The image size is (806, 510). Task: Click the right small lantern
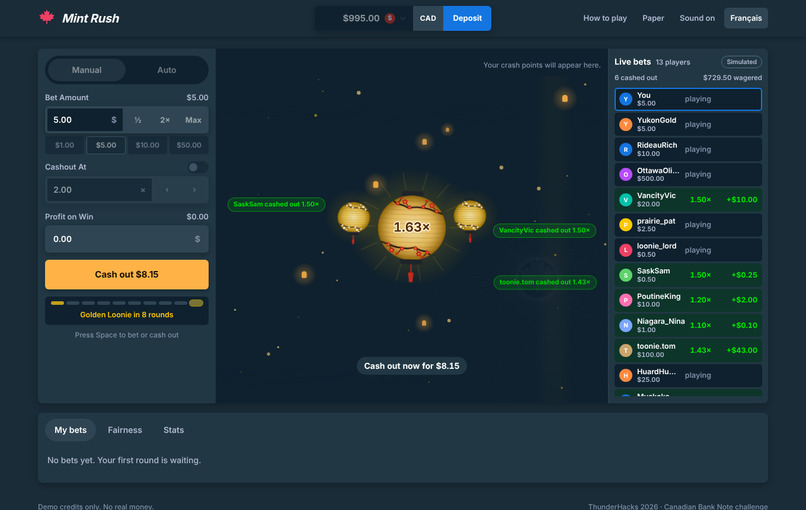pos(469,216)
